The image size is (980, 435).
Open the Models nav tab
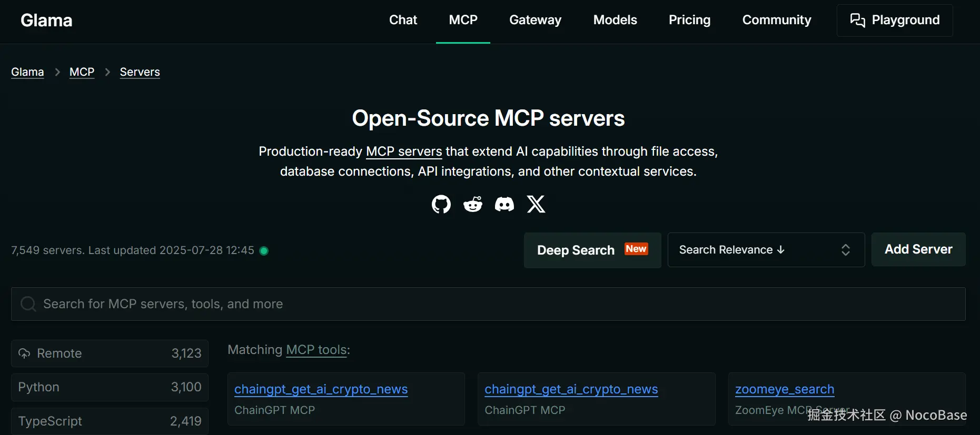pos(615,20)
